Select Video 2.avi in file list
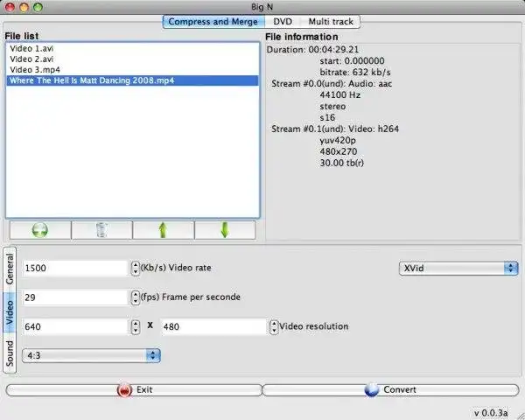 [x=133, y=59]
